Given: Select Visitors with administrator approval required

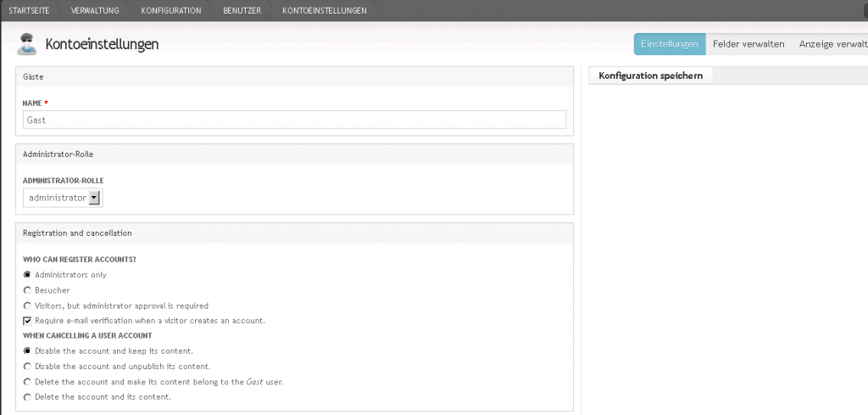Looking at the screenshot, I should [27, 306].
